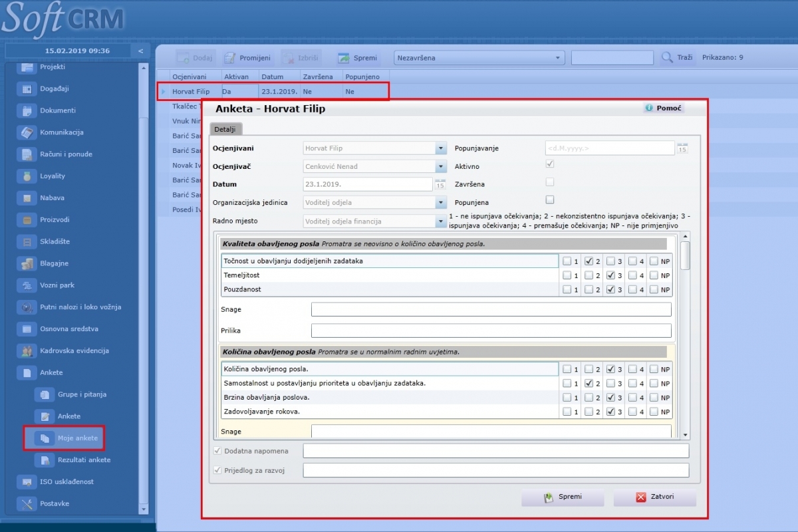Open the Projekti sidebar icon
The width and height of the screenshot is (798, 532).
(x=27, y=67)
